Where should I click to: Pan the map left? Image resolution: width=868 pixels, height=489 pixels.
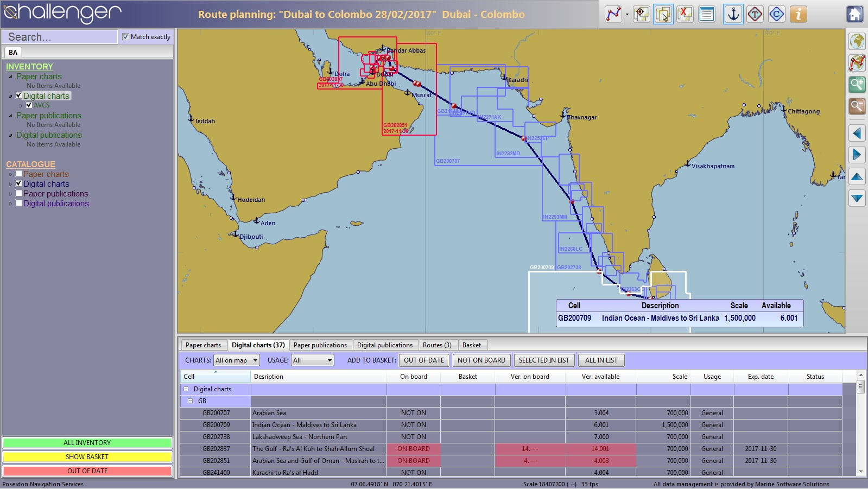[x=857, y=133]
